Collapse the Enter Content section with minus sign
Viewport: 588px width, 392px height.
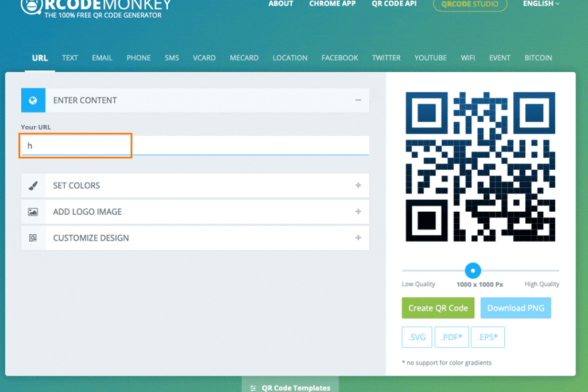tap(358, 100)
